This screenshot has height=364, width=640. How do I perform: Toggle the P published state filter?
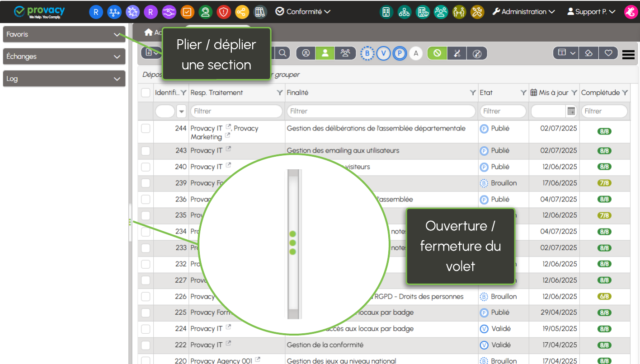[400, 53]
